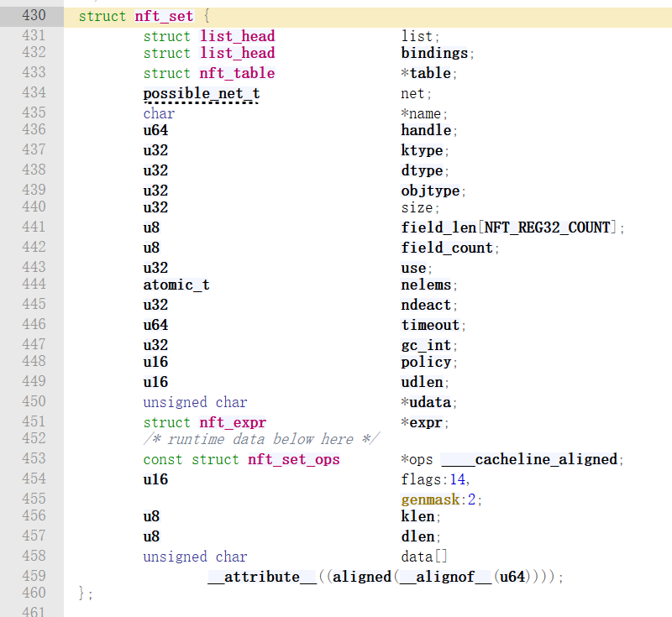This screenshot has width=672, height=617.
Task: Click the NFT_REG32_COUNT macro
Action: point(547,227)
